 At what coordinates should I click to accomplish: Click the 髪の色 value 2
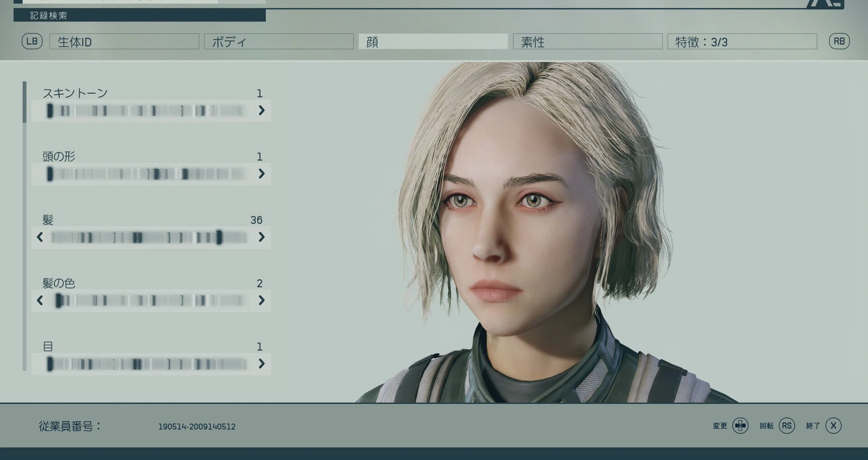click(259, 283)
